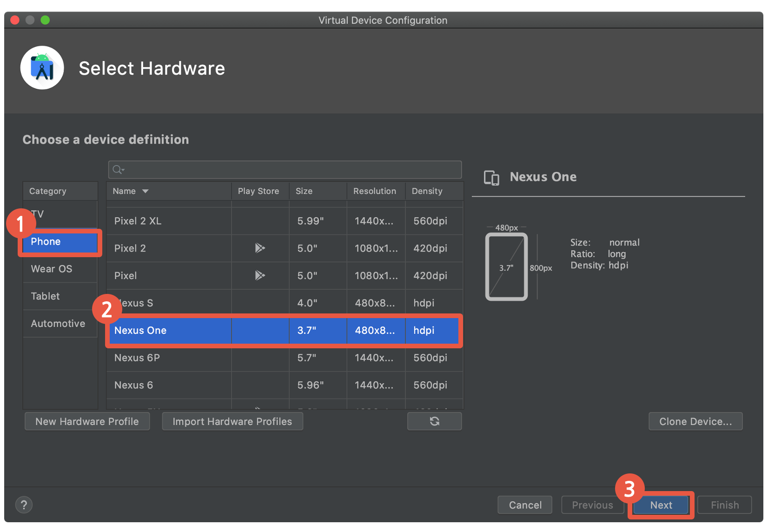Click the refresh device list icon button

435,421
